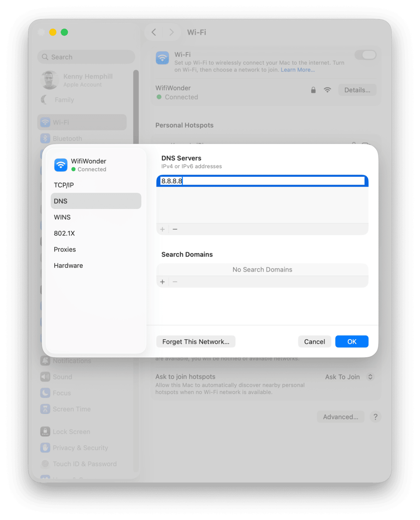Click the green zoom window button

[64, 32]
